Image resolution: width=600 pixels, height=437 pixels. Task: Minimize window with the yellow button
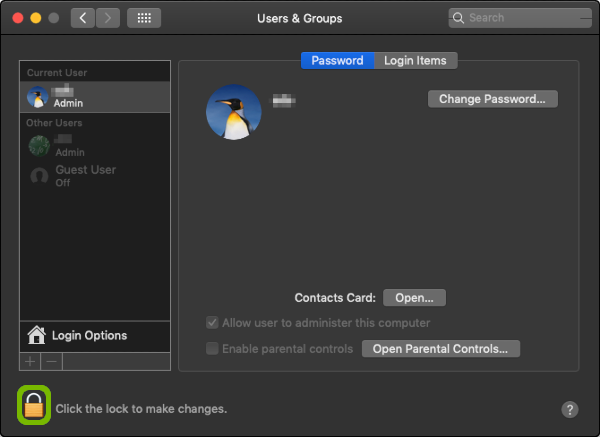point(36,18)
